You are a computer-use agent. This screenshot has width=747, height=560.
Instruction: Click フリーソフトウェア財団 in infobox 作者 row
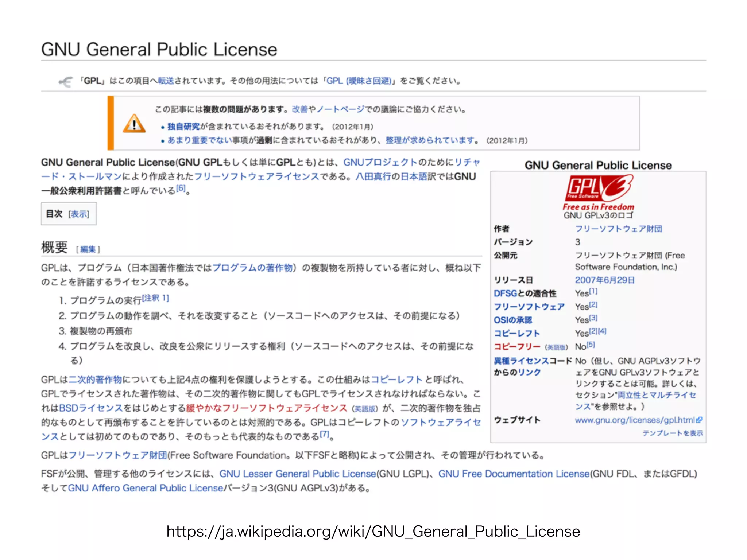pyautogui.click(x=619, y=229)
